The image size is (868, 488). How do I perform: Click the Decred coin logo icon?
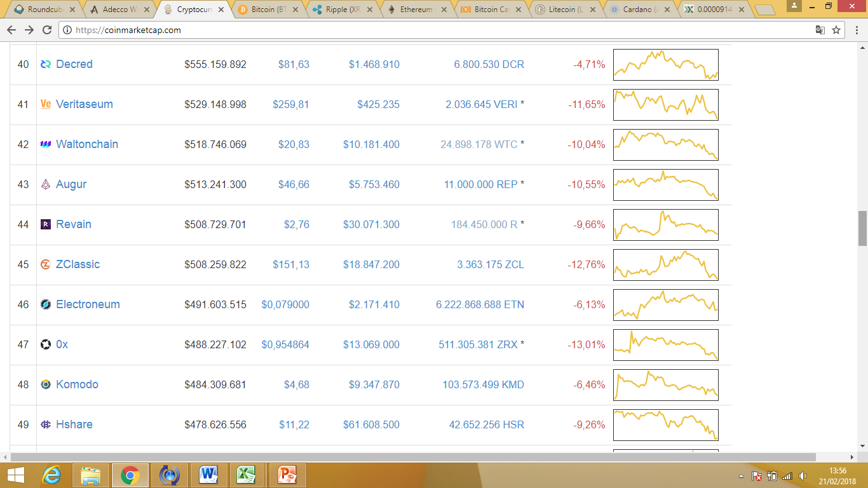tap(46, 64)
